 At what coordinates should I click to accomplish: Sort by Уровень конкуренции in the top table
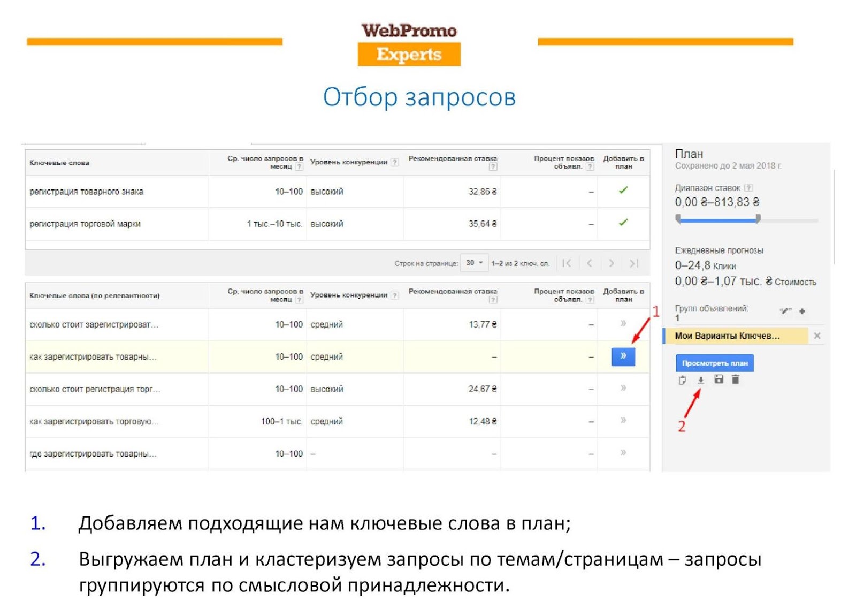pos(348,162)
